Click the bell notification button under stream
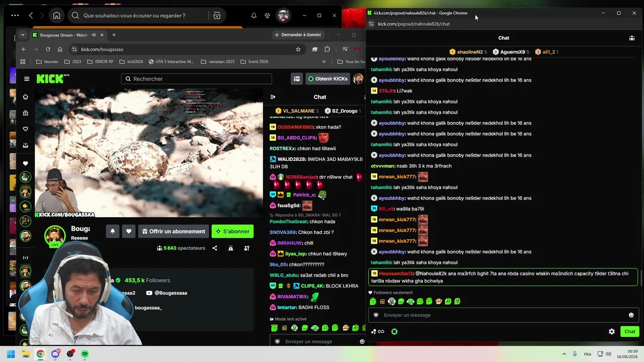The image size is (644, 362). [113, 231]
